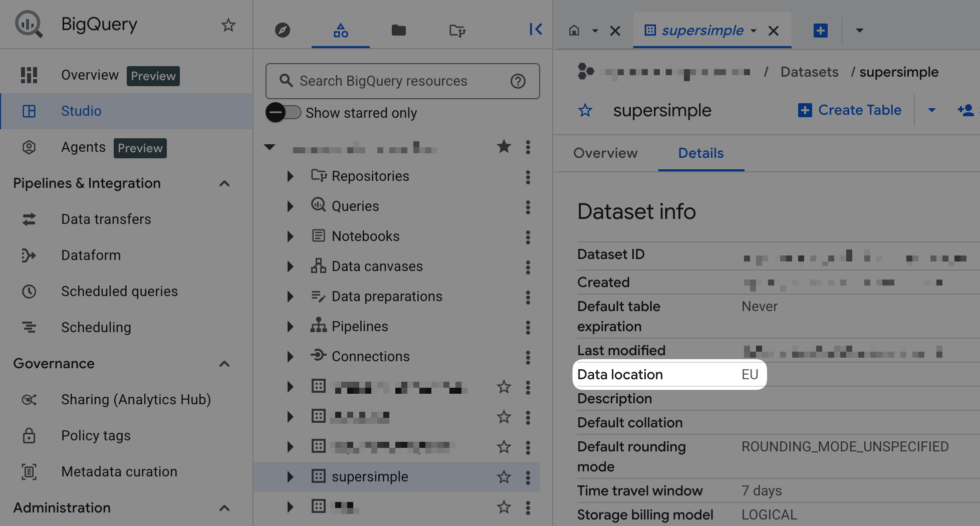Open the Create Table dropdown arrow

tap(931, 110)
